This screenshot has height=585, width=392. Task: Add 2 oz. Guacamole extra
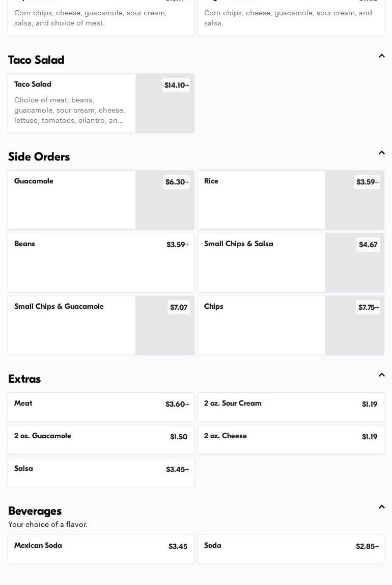(101, 439)
